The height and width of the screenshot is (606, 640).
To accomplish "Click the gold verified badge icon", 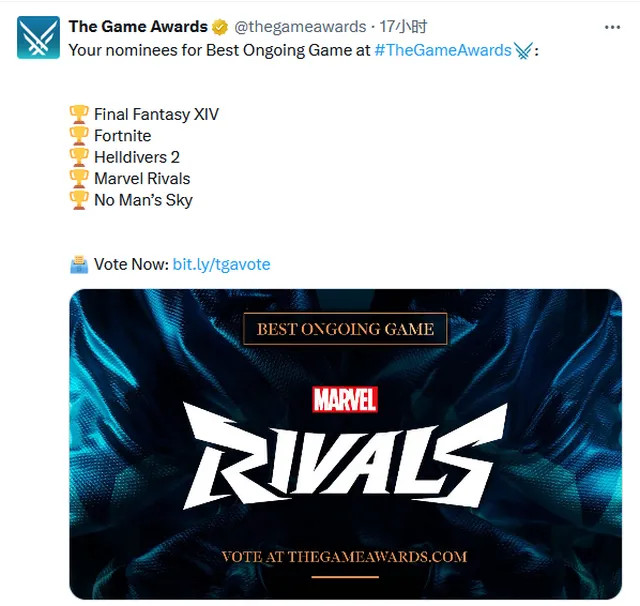I will (220, 27).
